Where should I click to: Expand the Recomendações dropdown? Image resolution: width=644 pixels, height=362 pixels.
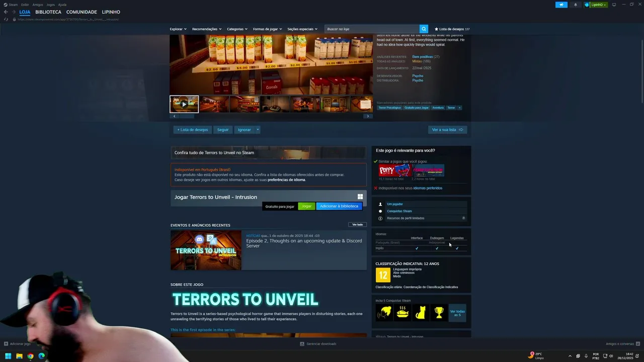pos(207,29)
